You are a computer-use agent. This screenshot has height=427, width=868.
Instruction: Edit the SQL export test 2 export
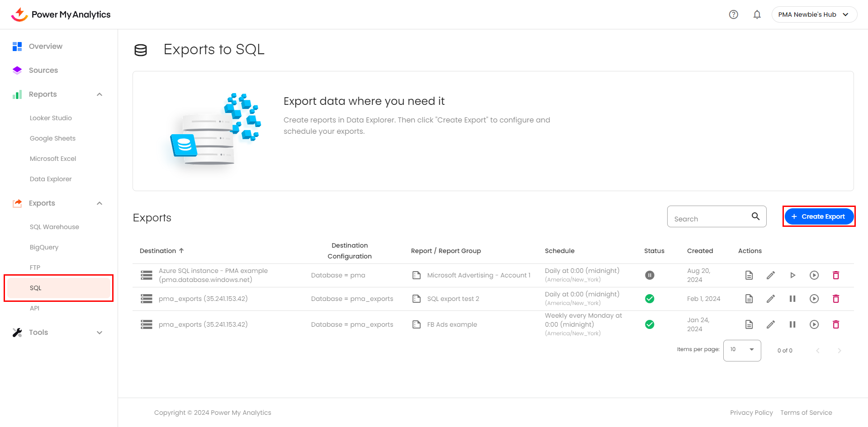pyautogui.click(x=770, y=299)
